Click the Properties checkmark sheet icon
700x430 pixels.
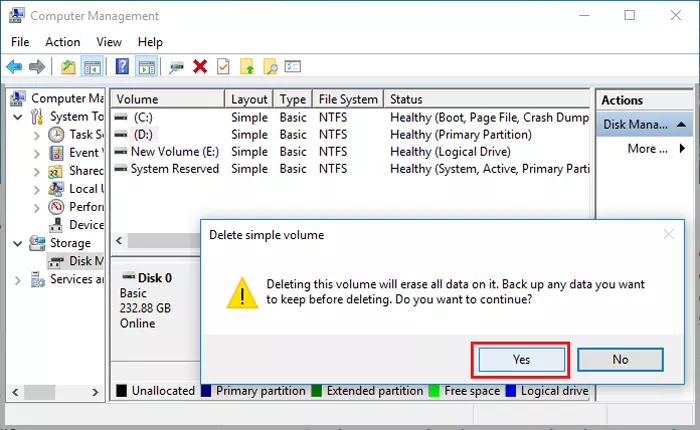point(223,67)
